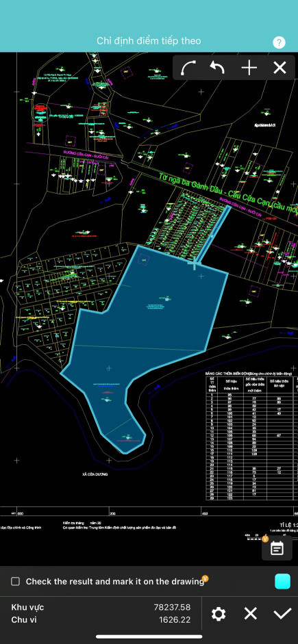The image size is (298, 644).
Task: Open measurement settings gear icon
Action: pyautogui.click(x=219, y=614)
